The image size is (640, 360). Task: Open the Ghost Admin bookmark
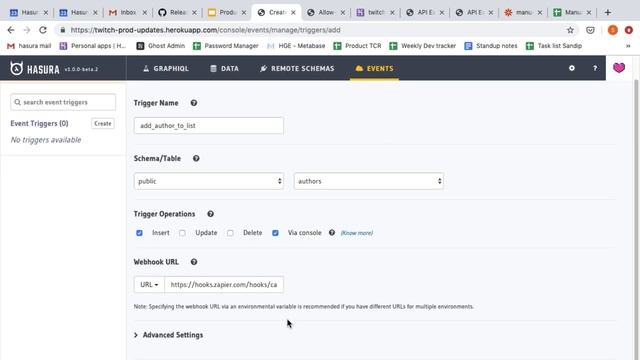tap(161, 46)
